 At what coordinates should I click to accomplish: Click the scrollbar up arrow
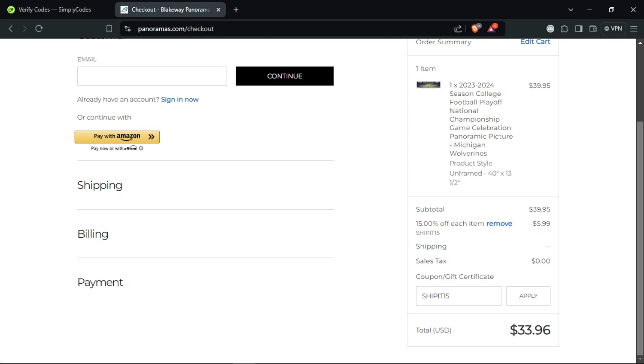[640, 43]
